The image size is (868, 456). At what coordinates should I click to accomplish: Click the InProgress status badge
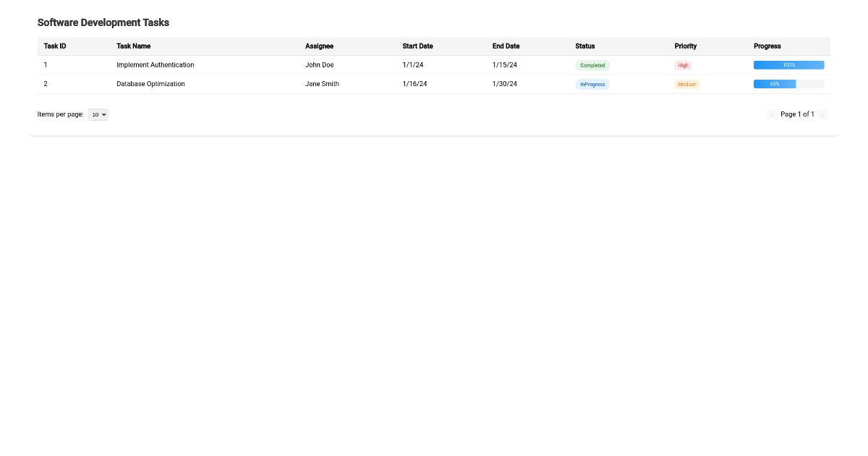(x=592, y=84)
